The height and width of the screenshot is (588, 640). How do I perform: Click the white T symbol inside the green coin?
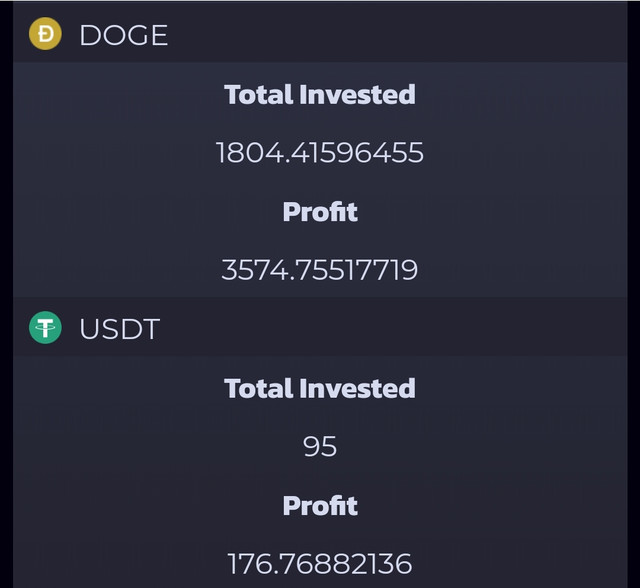point(45,327)
